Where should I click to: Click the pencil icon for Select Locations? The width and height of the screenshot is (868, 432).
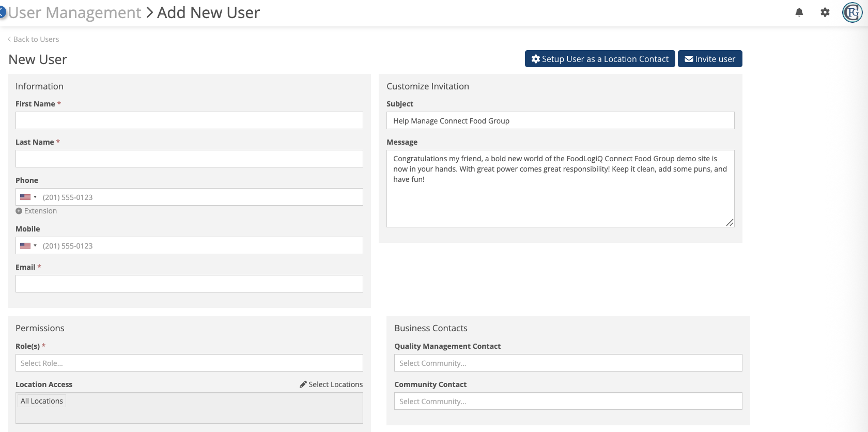303,384
